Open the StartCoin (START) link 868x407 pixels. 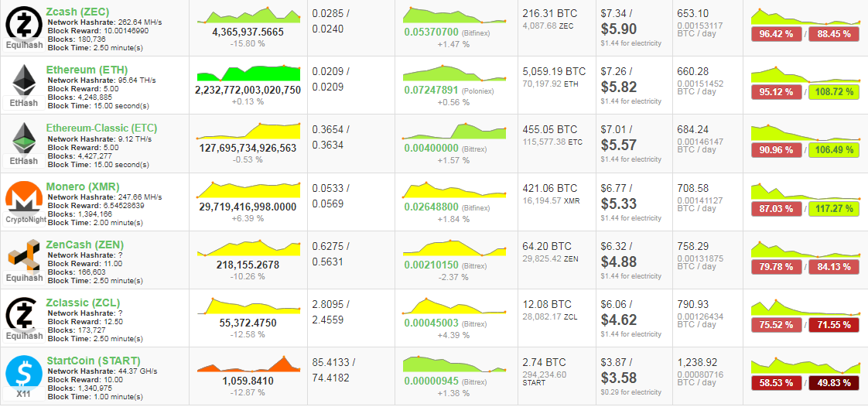94,361
